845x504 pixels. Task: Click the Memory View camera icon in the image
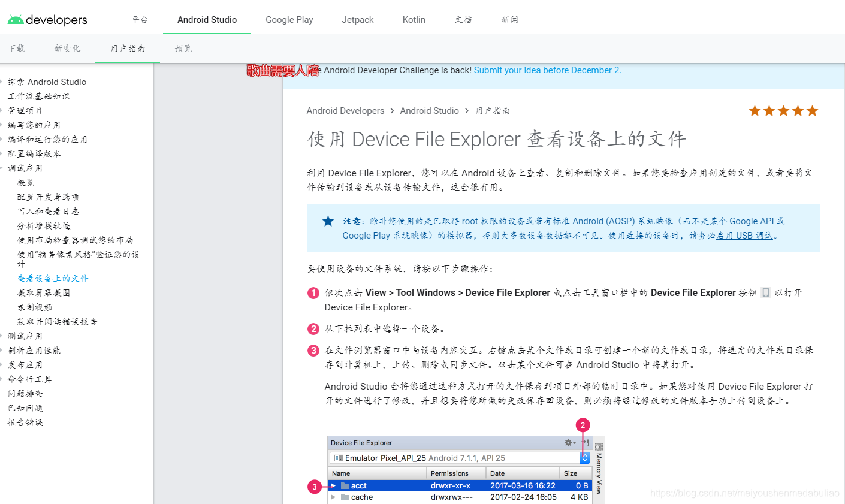pyautogui.click(x=599, y=447)
